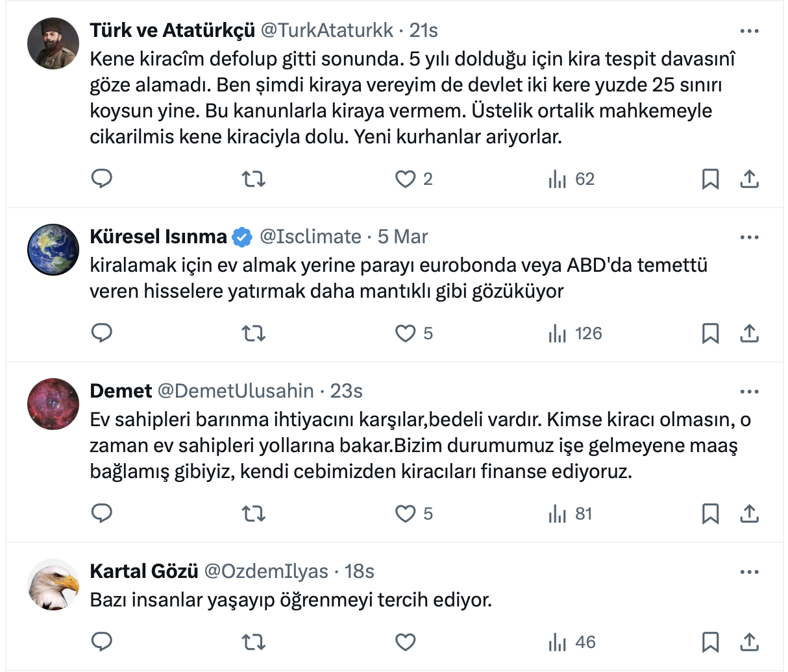Retweet the Küresel Isınma post
The width and height of the screenshot is (788, 672).
click(253, 333)
